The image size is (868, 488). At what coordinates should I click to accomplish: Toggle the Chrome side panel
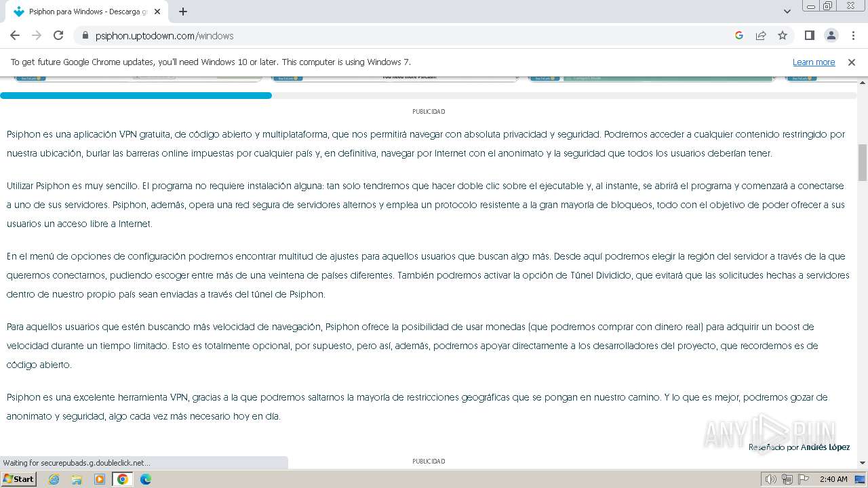pyautogui.click(x=810, y=35)
